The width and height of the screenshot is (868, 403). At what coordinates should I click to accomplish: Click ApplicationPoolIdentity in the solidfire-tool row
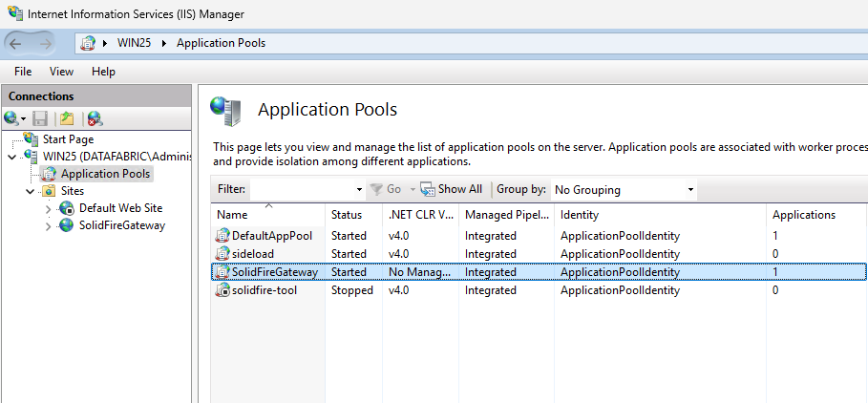620,290
